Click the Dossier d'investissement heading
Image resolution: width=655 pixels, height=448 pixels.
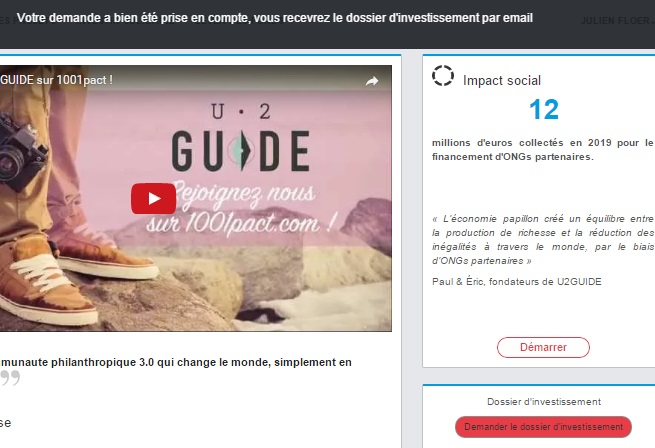point(544,402)
